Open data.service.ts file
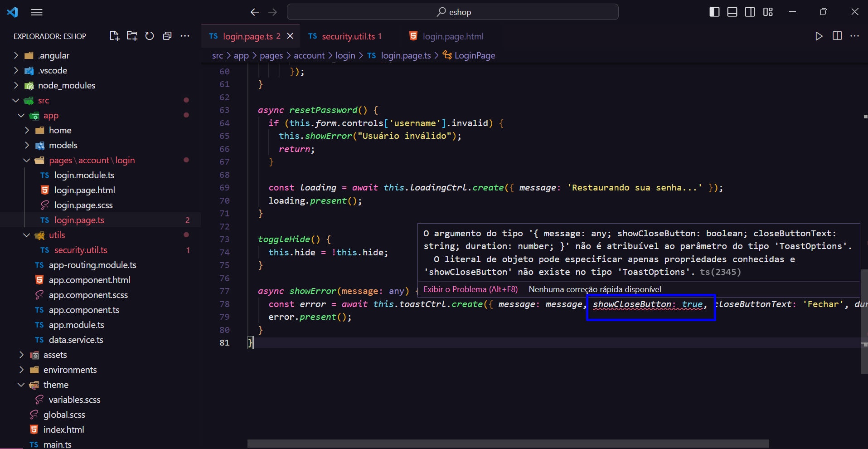The image size is (868, 449). click(x=76, y=340)
